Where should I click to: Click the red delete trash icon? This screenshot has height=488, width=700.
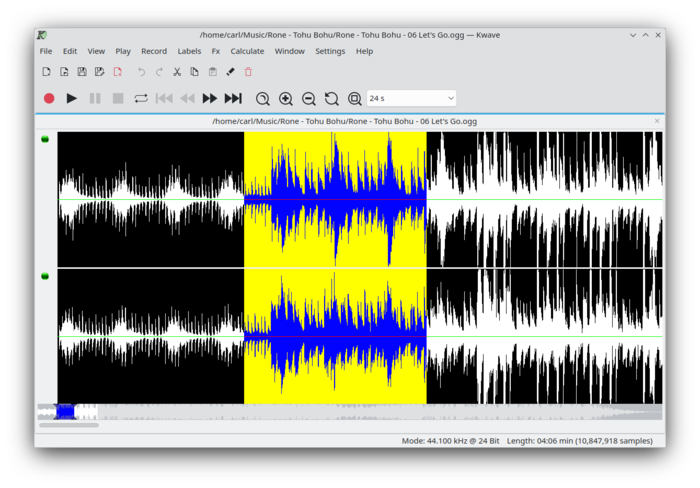tap(248, 72)
